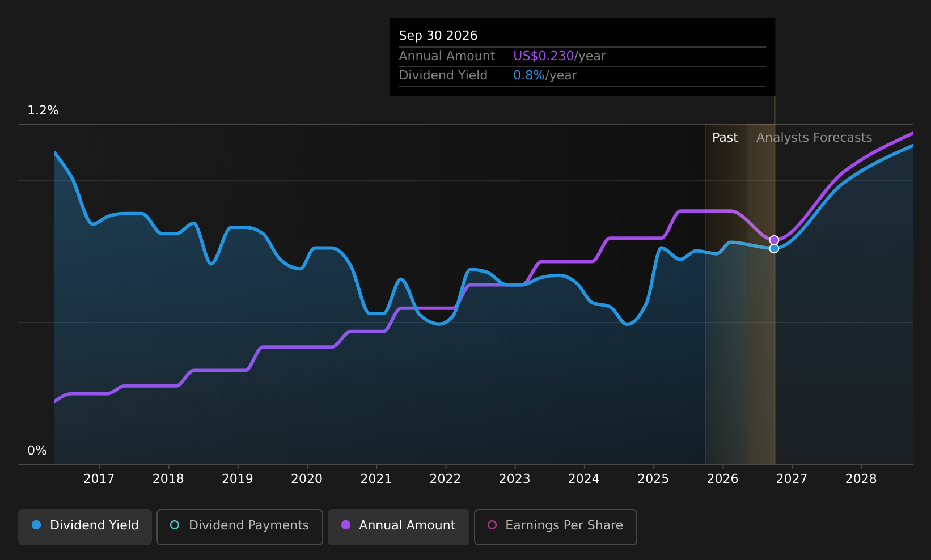Viewport: 931px width, 560px height.
Task: Click the Sep 30 2026 tooltip date
Action: pyautogui.click(x=438, y=36)
